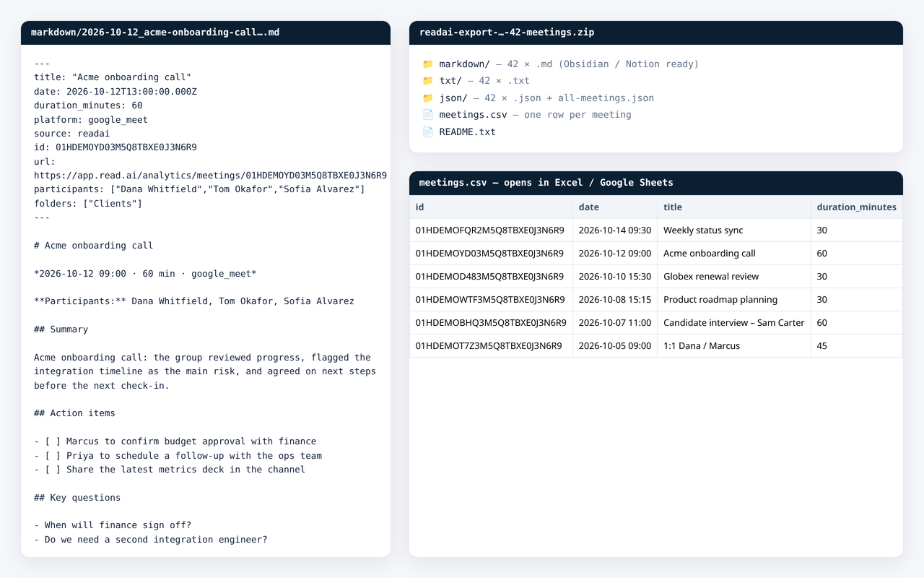Click id 01HDEMOWTF3M5Q8TBXE0J3N6R9 cell
This screenshot has height=578, width=924.
[x=491, y=300]
